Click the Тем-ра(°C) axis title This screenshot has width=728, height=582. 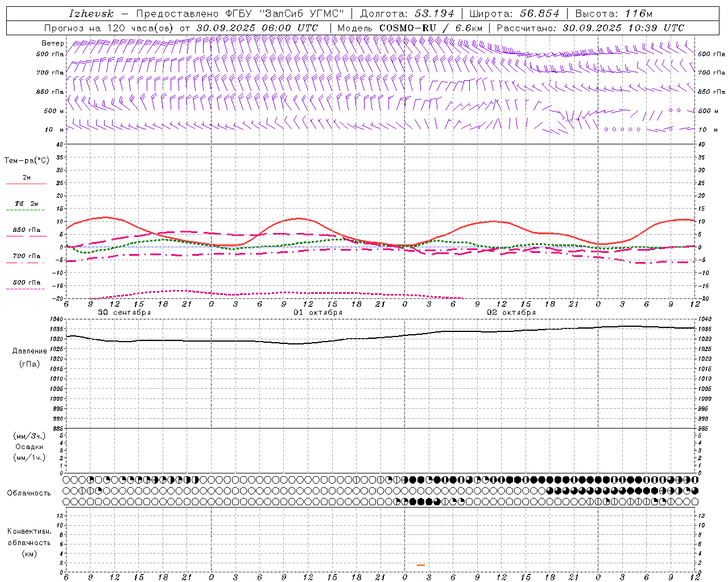[x=27, y=161]
